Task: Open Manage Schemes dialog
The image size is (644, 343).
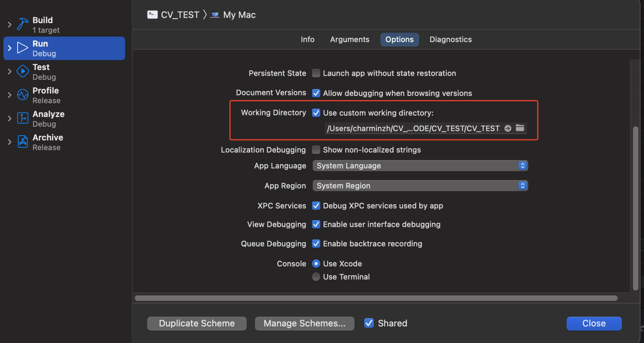Action: pos(304,323)
